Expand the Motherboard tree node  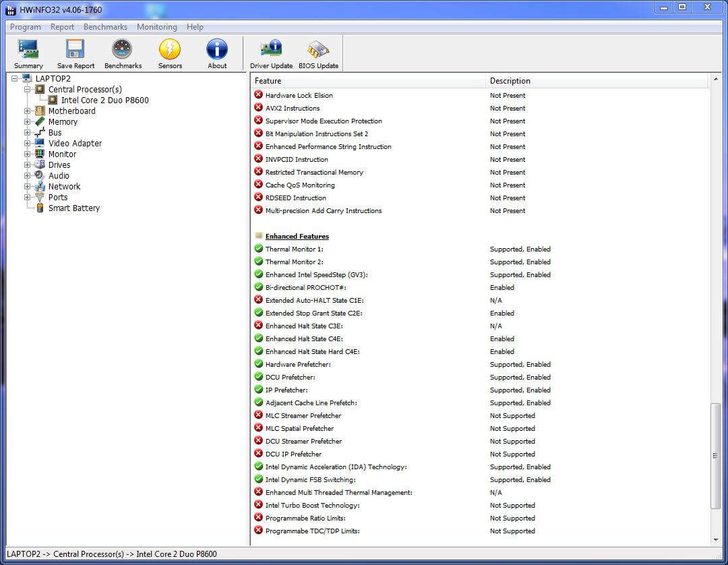click(x=28, y=111)
